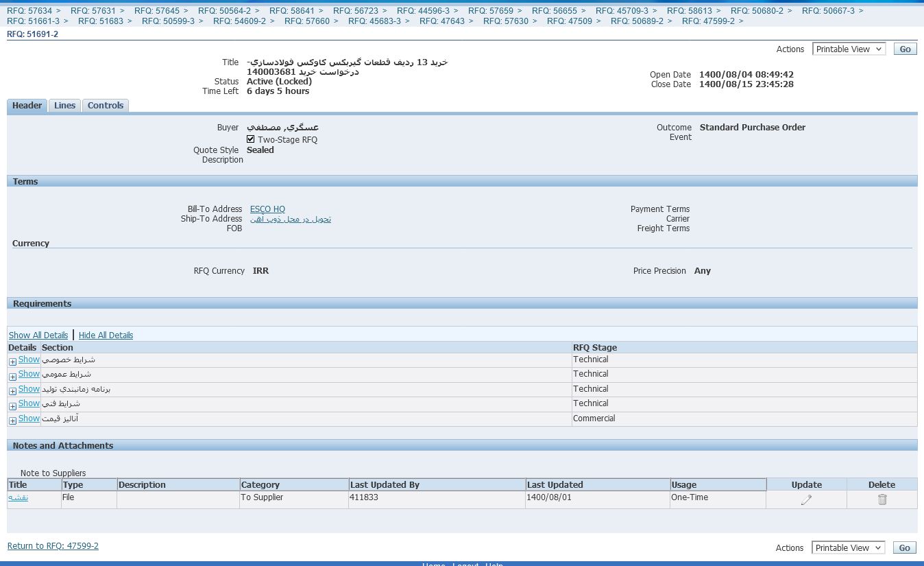
Task: Expand details icon for شرايط خصوصي row
Action: click(12, 362)
